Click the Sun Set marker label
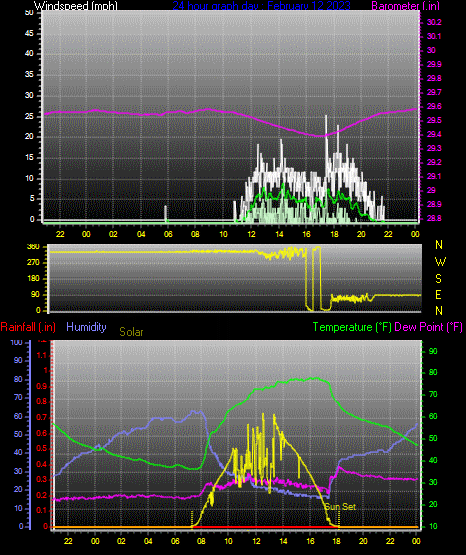 point(340,507)
